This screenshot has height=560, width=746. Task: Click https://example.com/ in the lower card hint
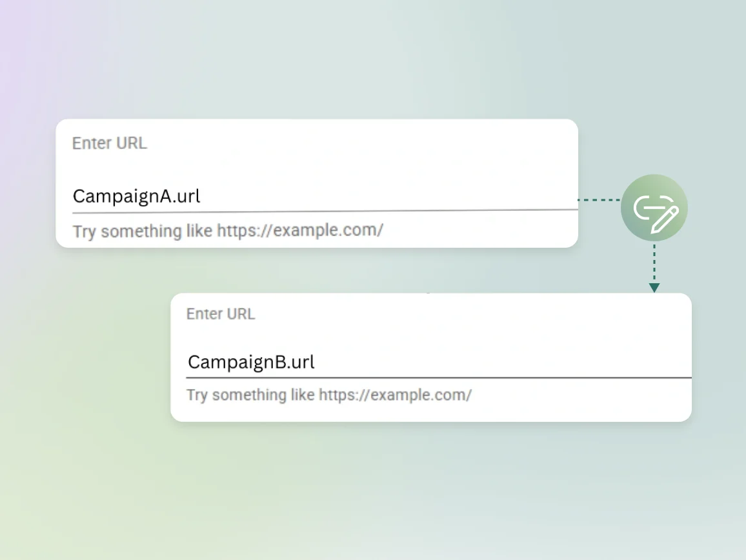pos(395,395)
